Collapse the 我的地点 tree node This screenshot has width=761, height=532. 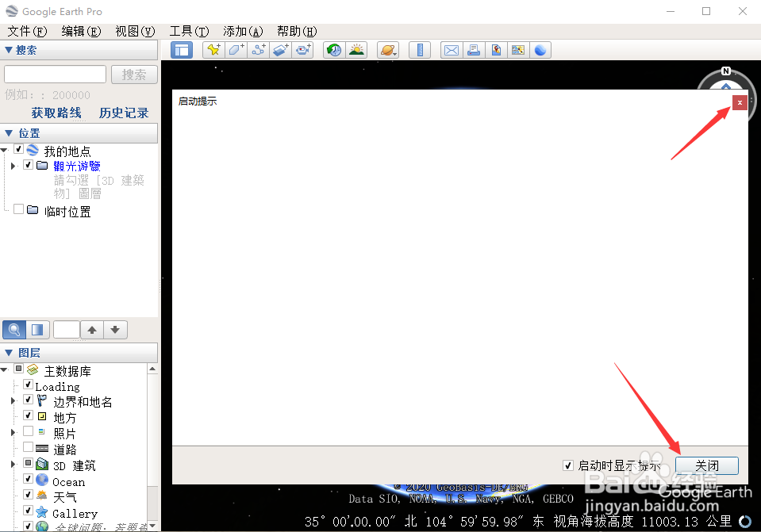point(4,151)
